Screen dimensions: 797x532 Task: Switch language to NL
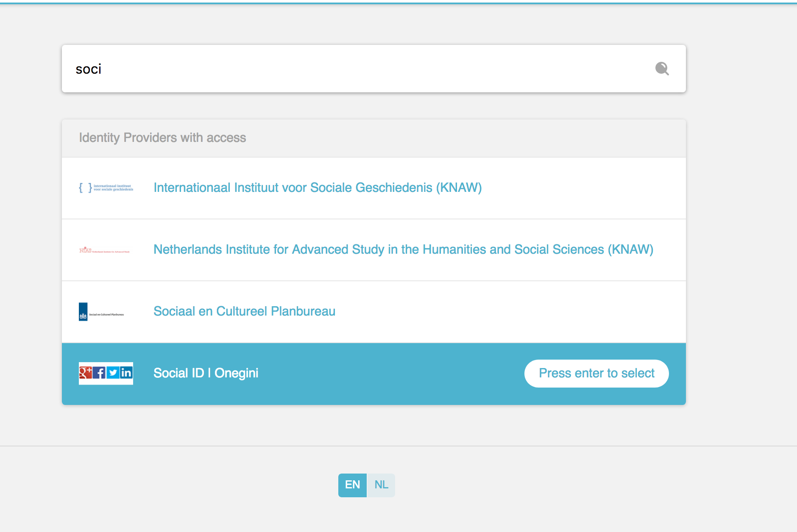(381, 485)
